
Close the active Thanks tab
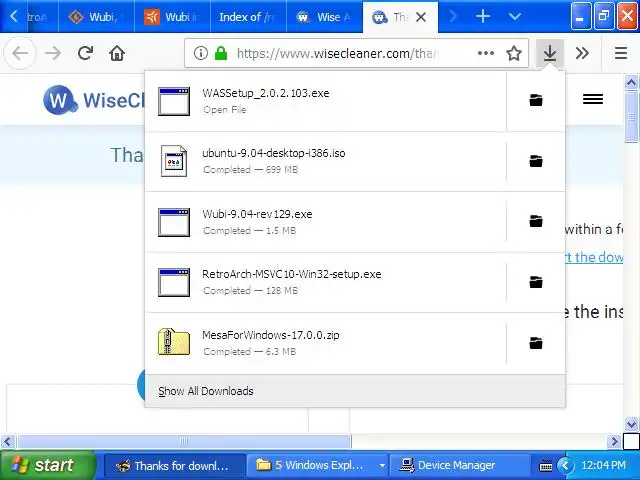pyautogui.click(x=421, y=17)
